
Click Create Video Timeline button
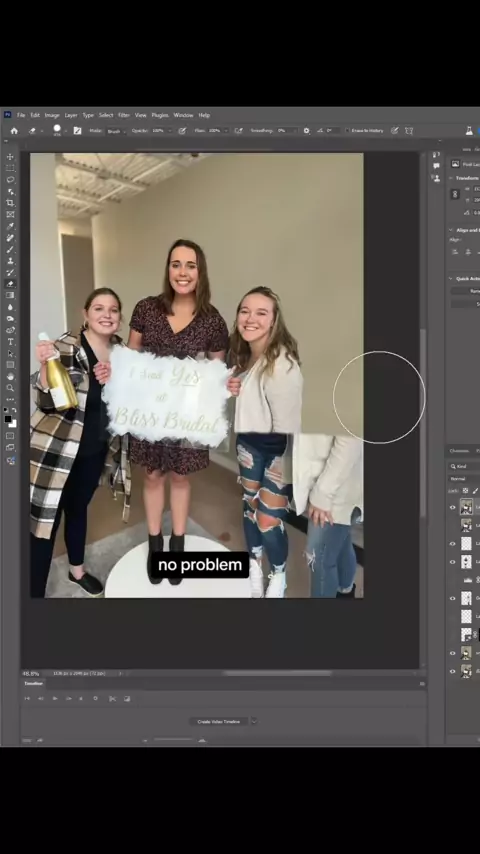click(x=218, y=721)
